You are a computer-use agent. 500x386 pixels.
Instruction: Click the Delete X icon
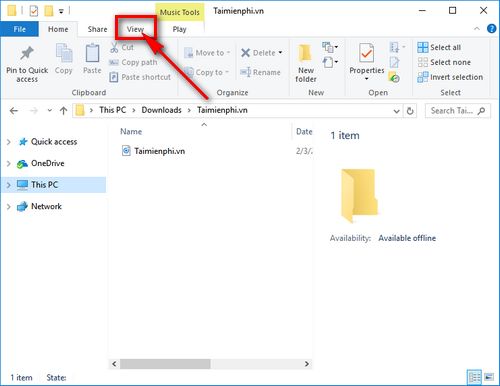[245, 53]
